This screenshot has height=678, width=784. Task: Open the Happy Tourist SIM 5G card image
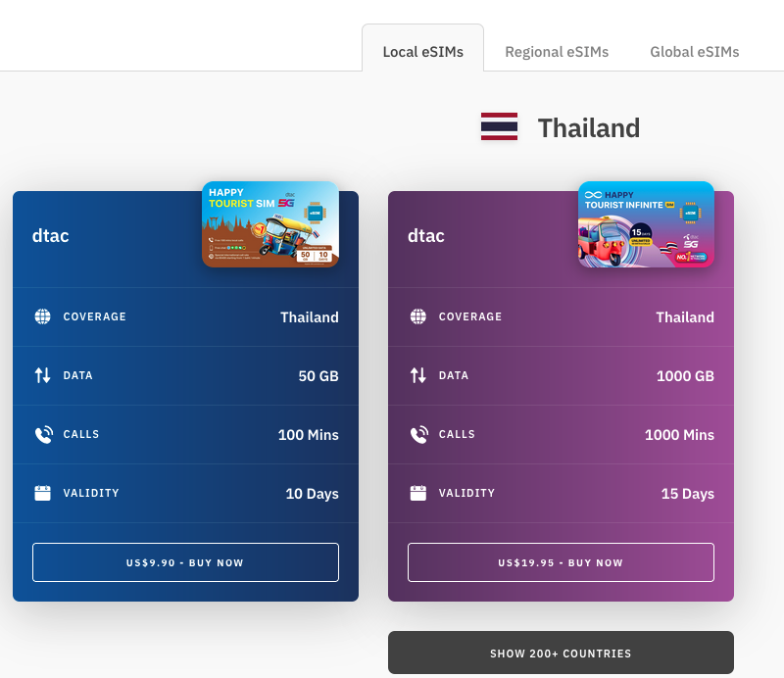pyautogui.click(x=270, y=224)
